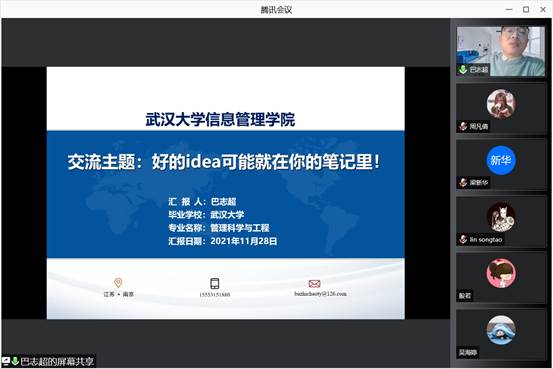553x369 pixels.
Task: Click the muted mic icon beside lin songtao
Action: 463,239
